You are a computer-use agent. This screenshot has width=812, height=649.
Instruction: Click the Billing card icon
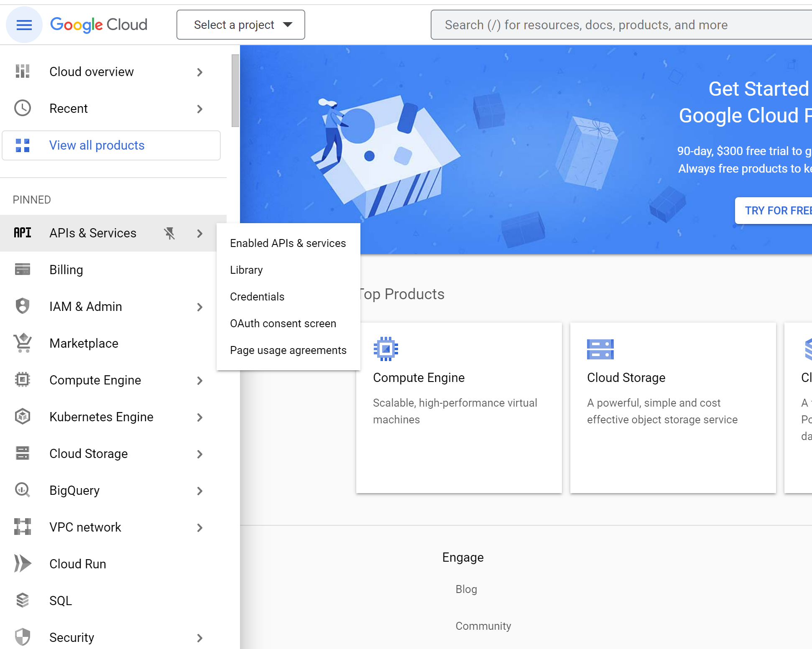(23, 270)
